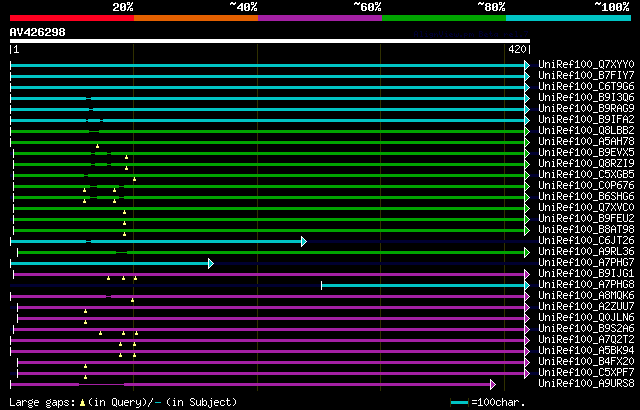Image resolution: width=640 pixels, height=410 pixels.
Task: Click the cyan ~100% identity legend segment
Action: tap(569, 18)
